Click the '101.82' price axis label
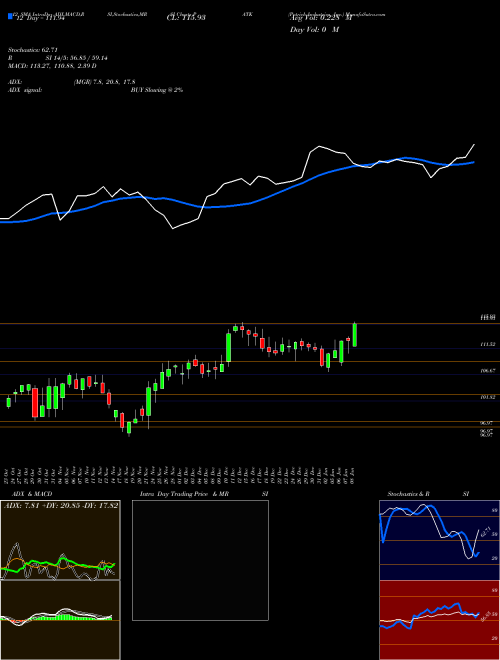The image size is (500, 660). (489, 397)
